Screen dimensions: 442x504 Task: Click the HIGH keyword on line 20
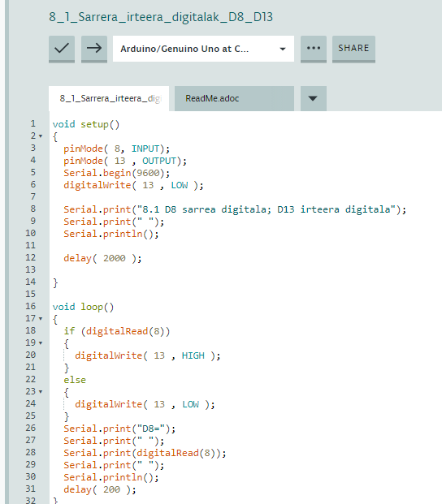[x=193, y=355]
